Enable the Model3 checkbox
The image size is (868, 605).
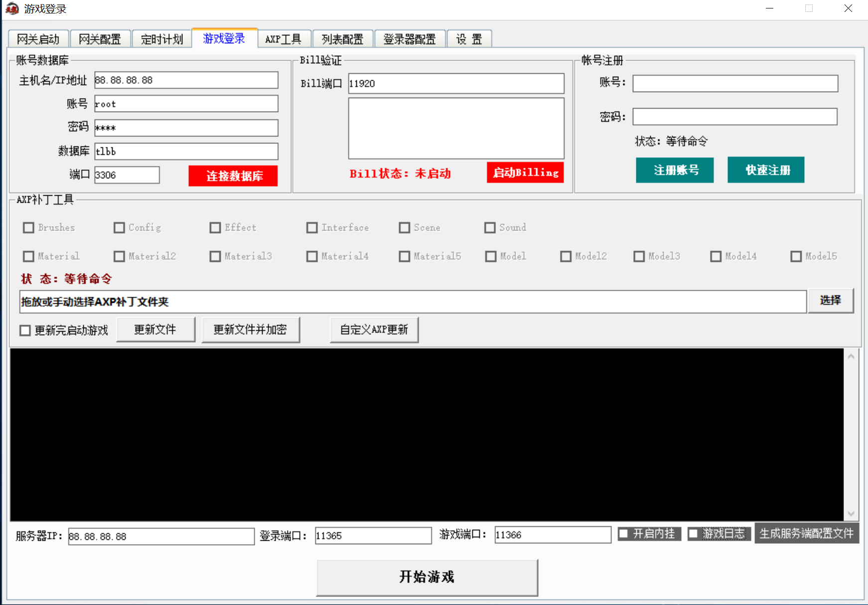(x=639, y=256)
